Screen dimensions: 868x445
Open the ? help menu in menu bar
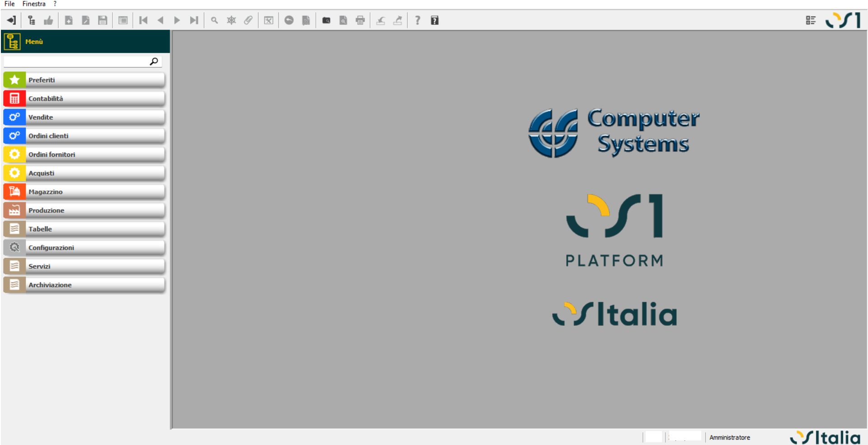(x=55, y=4)
